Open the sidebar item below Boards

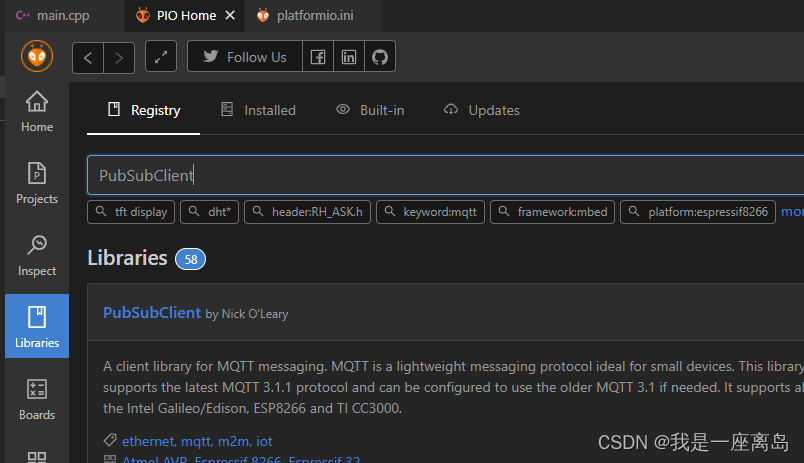coord(37,456)
